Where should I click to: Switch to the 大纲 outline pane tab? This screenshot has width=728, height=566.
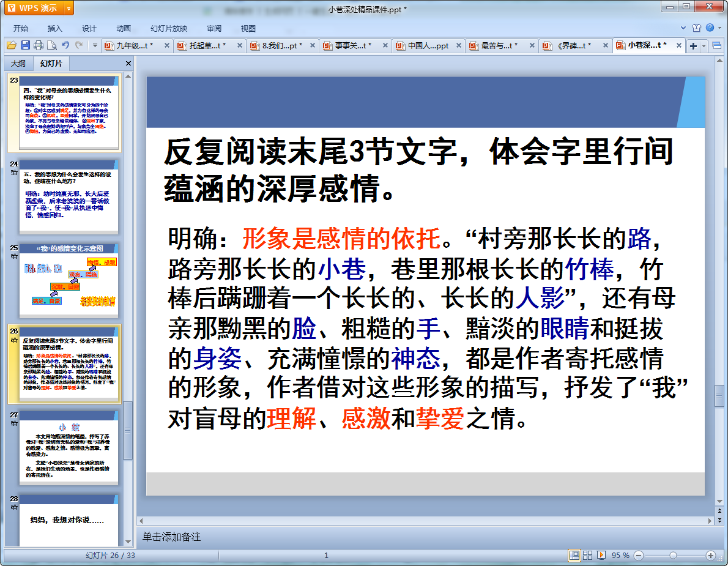(x=18, y=63)
